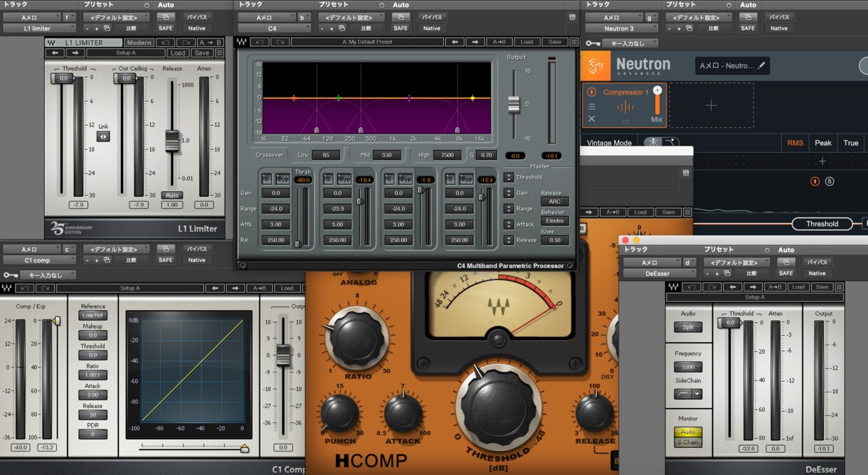The width and height of the screenshot is (868, 475).
Task: Click A→B copy button in L1 Limiter
Action: [211, 43]
